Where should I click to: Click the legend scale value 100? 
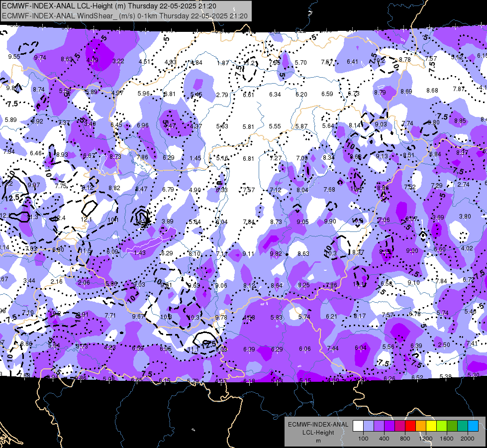tap(363, 439)
